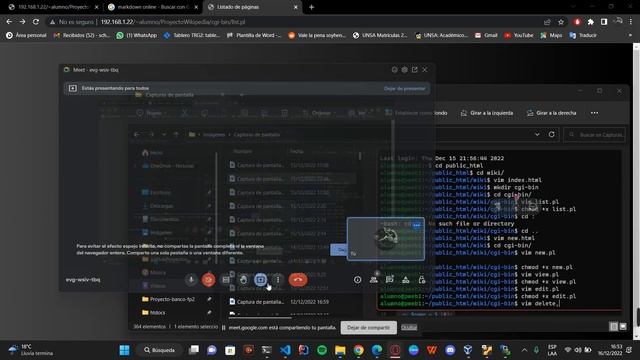Click the self-view video tile
The image size is (640, 360).
pos(386,239)
